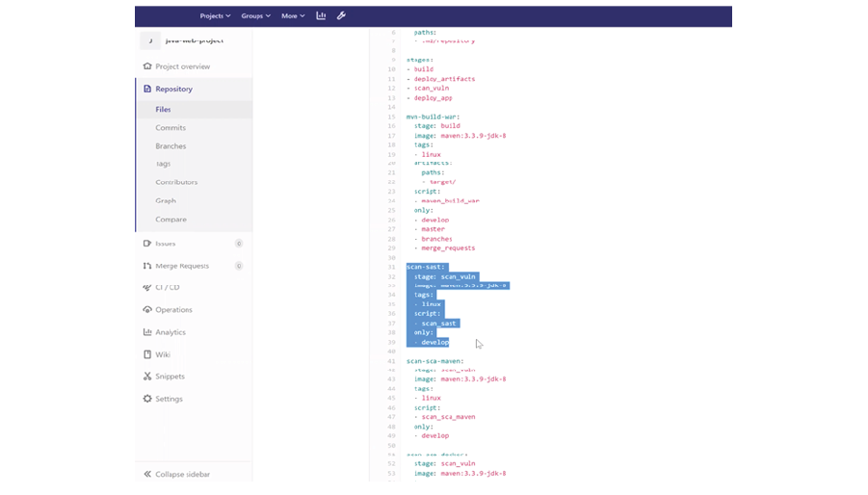The width and height of the screenshot is (868, 495).
Task: Open Merge Requests page
Action: [182, 266]
